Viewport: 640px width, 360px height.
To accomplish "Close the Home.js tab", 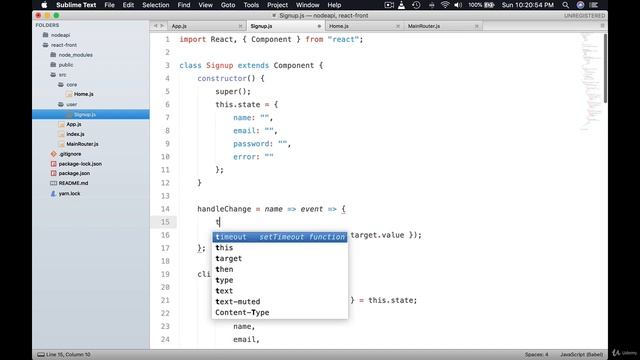I will [398, 26].
